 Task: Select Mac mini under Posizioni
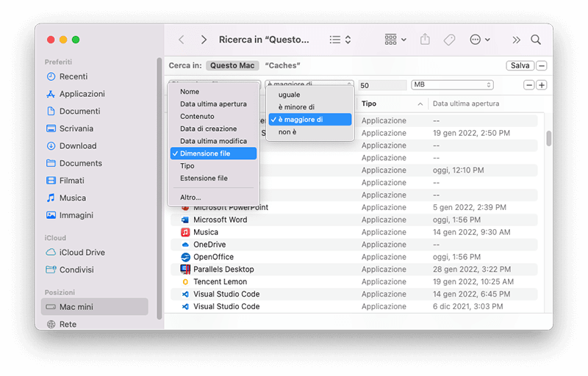pyautogui.click(x=95, y=307)
